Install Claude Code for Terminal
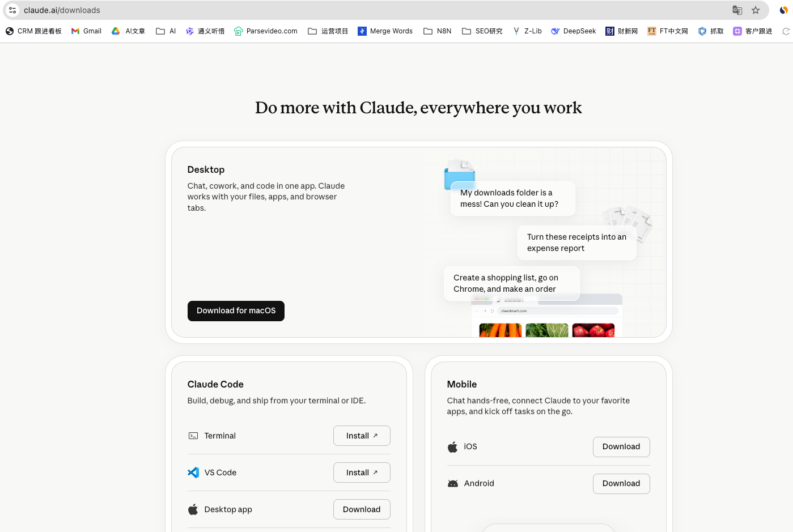The width and height of the screenshot is (793, 532). (362, 436)
